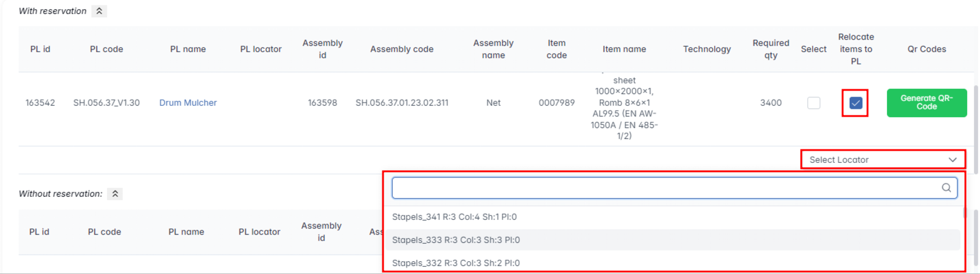This screenshot has height=274, width=980.
Task: Click the dropdown list scrollbar
Action: (x=964, y=214)
